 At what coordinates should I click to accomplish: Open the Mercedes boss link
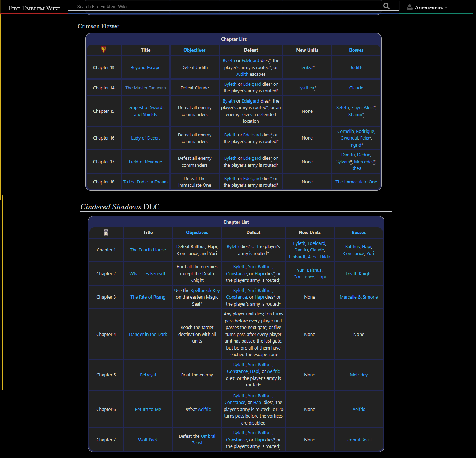click(x=364, y=162)
